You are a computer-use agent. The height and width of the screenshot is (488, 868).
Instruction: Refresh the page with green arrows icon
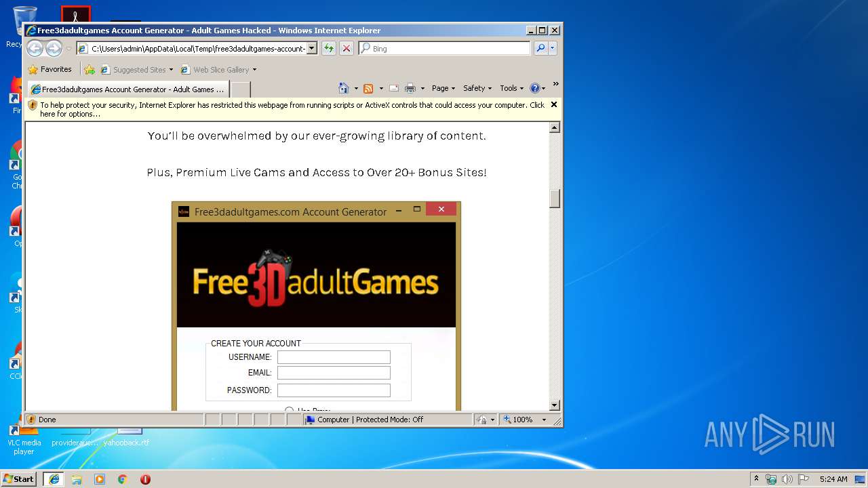(x=329, y=48)
